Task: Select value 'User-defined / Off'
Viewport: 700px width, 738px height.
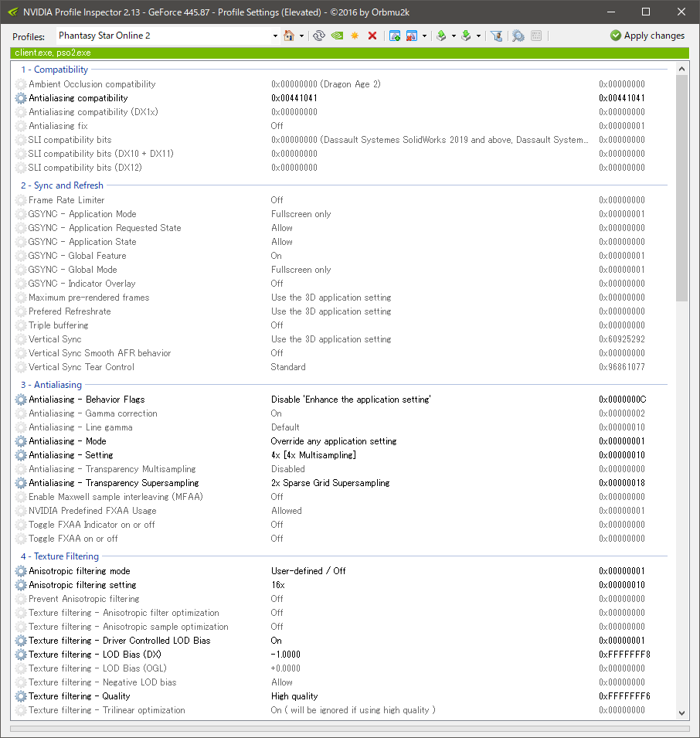Action: (x=308, y=571)
